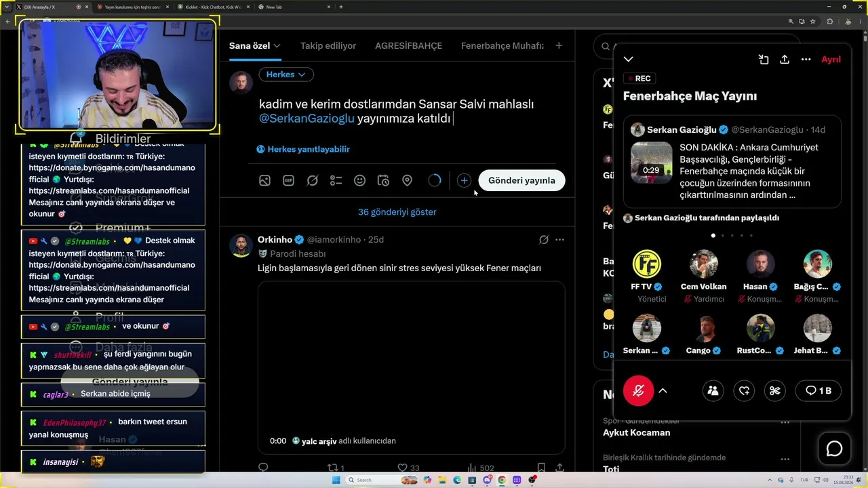The image size is (868, 488).
Task: Unmute microphone in the Space
Action: 638,390
